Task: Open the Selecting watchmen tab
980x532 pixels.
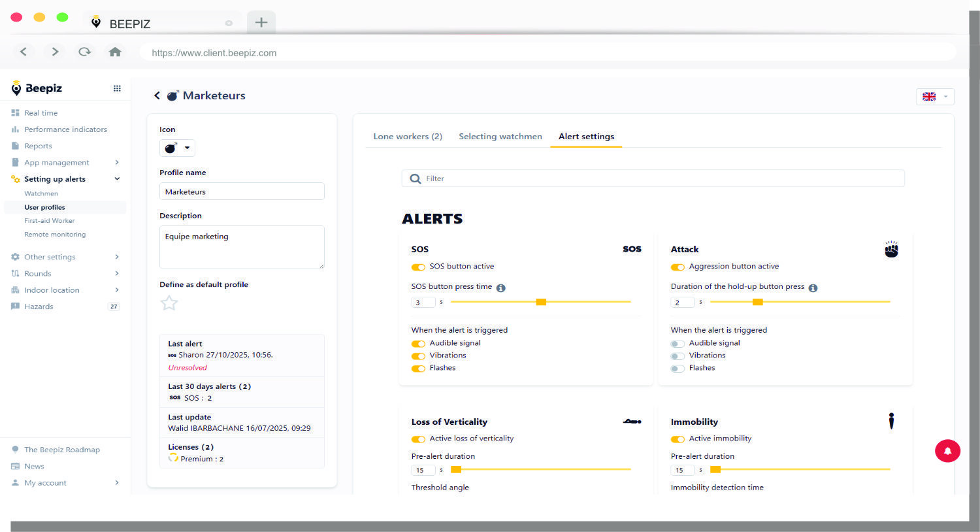Action: click(x=500, y=136)
